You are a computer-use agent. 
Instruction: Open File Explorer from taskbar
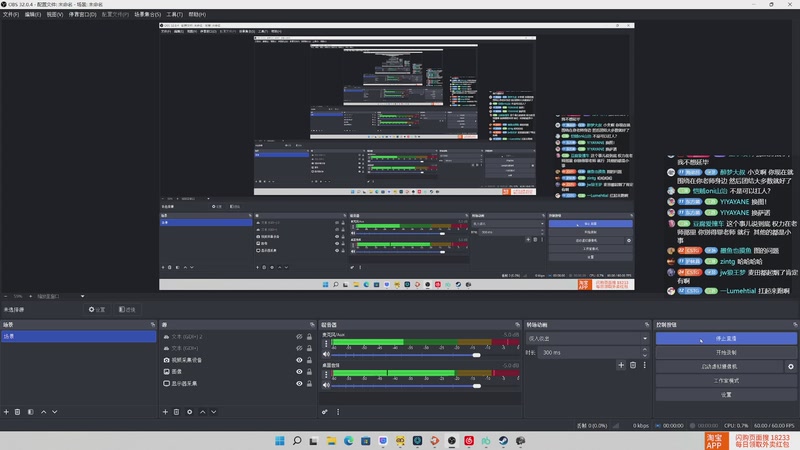(331, 440)
